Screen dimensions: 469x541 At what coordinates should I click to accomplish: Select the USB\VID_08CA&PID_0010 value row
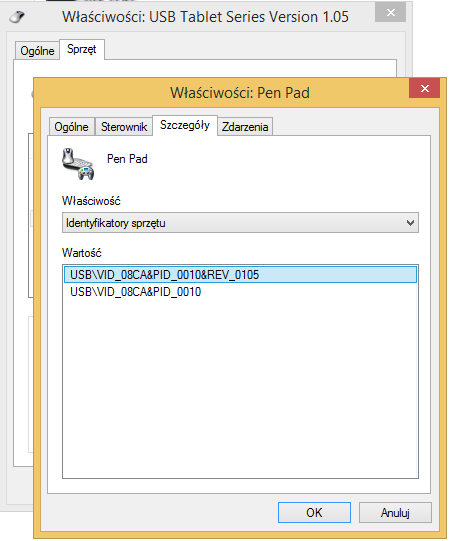(x=240, y=292)
